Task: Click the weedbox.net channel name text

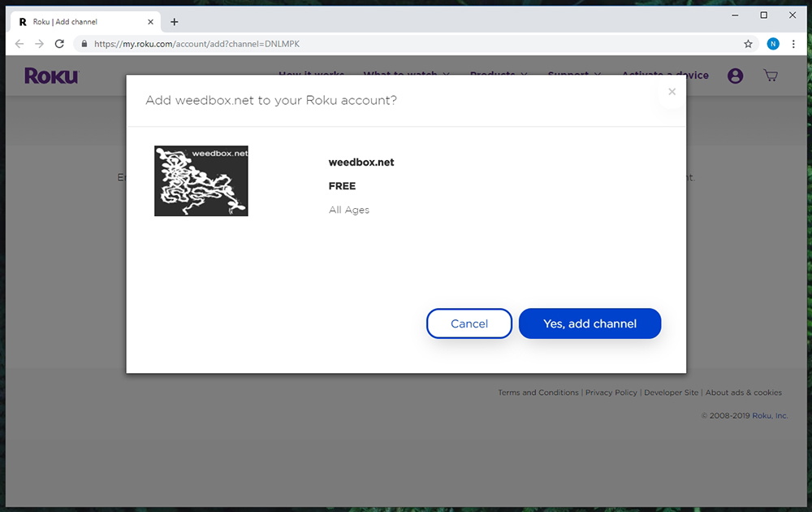Action: coord(361,163)
